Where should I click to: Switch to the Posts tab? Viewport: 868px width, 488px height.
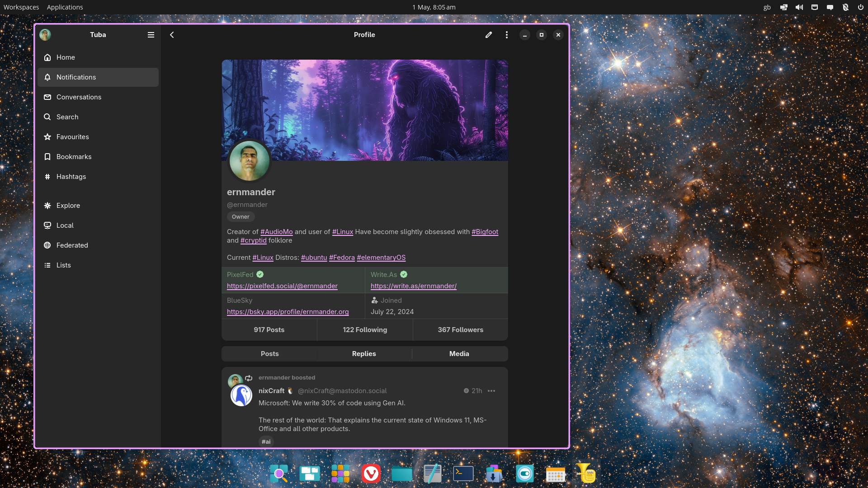269,354
